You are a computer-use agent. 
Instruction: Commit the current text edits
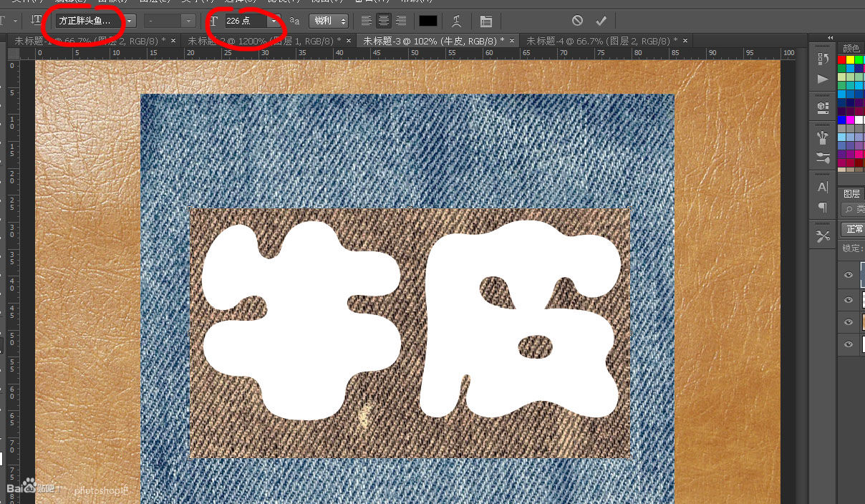pyautogui.click(x=601, y=21)
